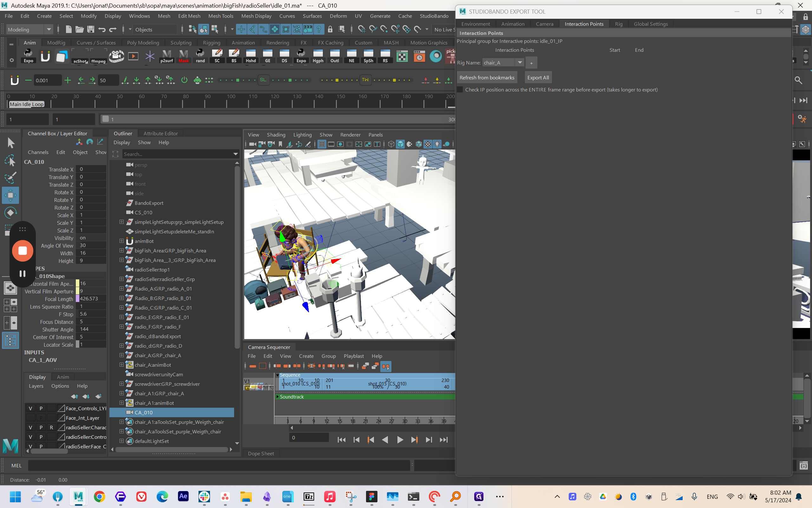Open the Global Settings tab
Screen dimensions: 812x508
pyautogui.click(x=651, y=24)
